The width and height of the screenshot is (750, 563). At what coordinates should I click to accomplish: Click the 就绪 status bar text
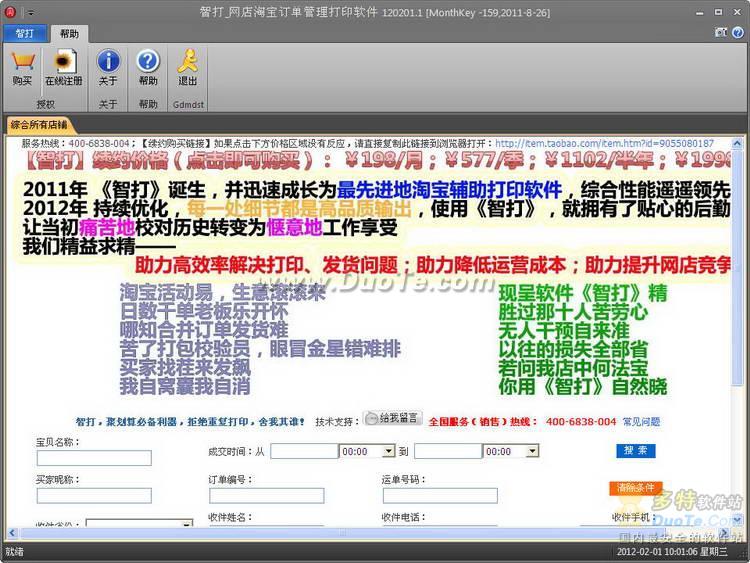tap(14, 552)
